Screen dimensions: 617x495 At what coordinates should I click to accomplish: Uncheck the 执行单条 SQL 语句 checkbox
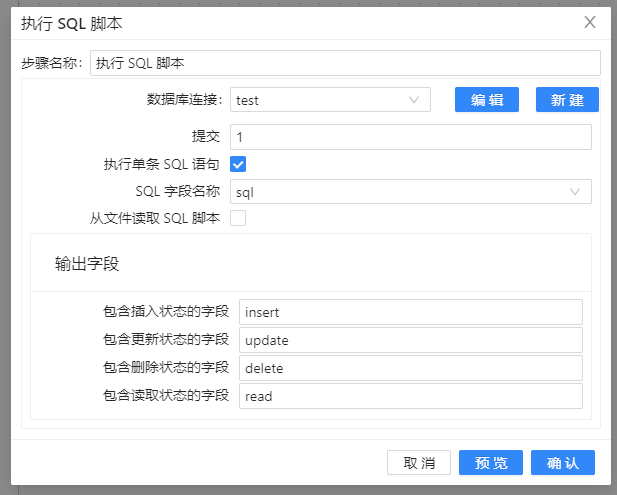(x=238, y=164)
